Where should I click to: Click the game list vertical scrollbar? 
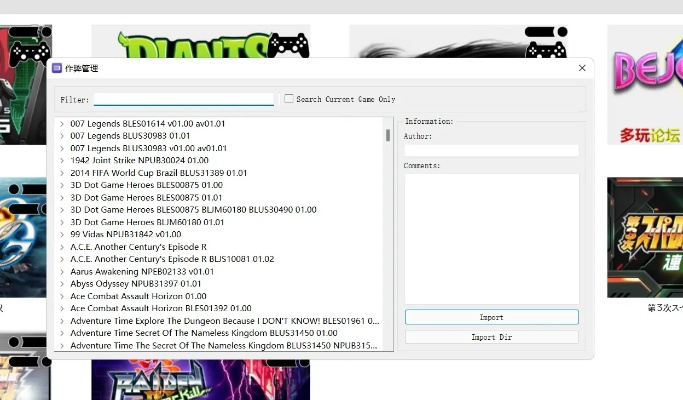pos(388,135)
